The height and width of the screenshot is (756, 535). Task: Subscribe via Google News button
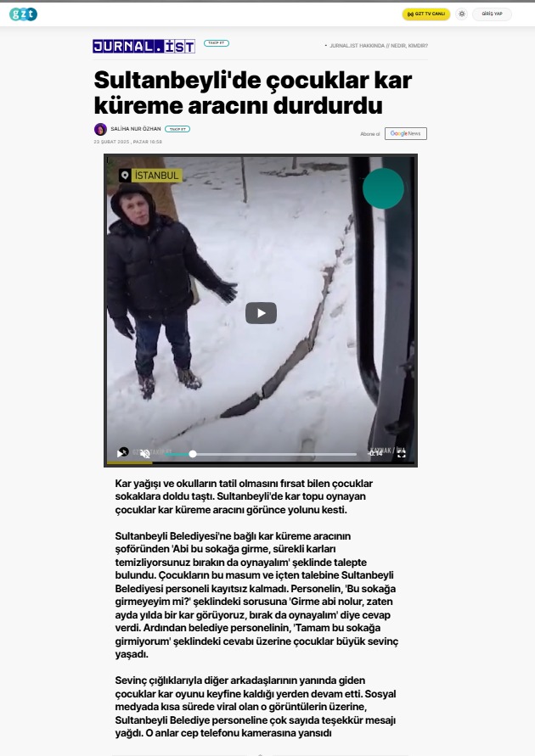point(406,133)
